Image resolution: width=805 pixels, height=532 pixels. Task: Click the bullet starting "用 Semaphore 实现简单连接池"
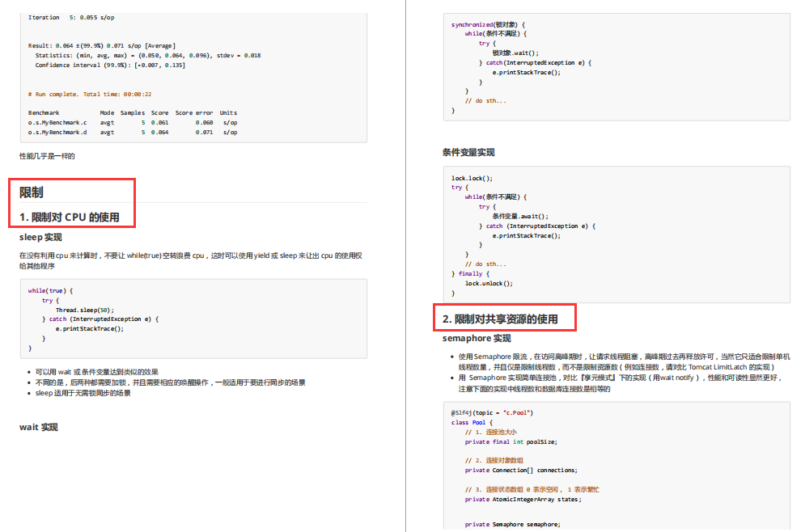pyautogui.click(x=620, y=383)
